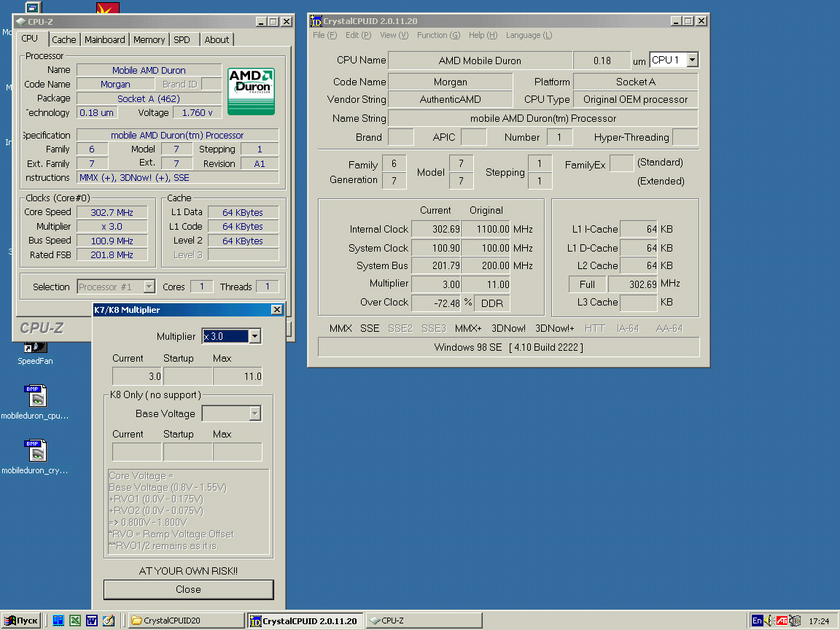
Task: Open the mobileduron_cry BMP file icon
Action: (x=35, y=452)
